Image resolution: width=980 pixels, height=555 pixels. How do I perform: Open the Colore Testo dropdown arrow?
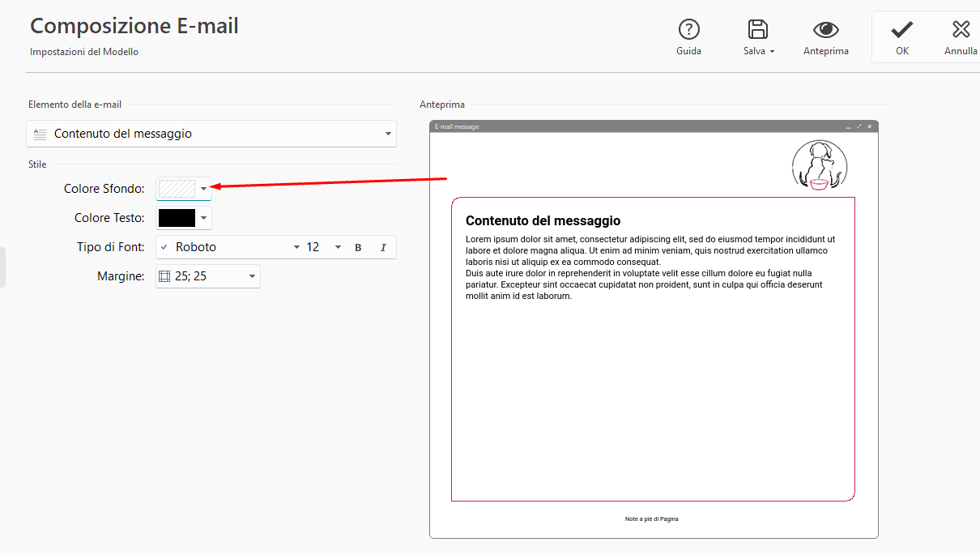(x=203, y=218)
